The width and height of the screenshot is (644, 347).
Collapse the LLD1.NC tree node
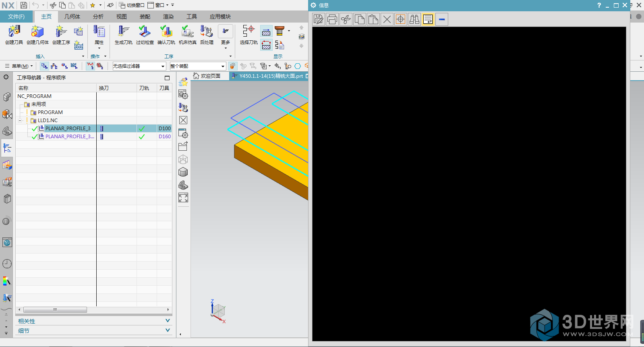pos(20,121)
